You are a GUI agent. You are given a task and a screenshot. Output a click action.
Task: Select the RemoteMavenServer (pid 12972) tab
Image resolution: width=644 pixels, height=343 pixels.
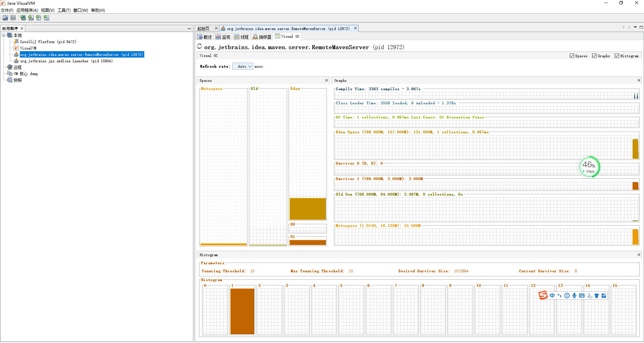click(x=288, y=29)
